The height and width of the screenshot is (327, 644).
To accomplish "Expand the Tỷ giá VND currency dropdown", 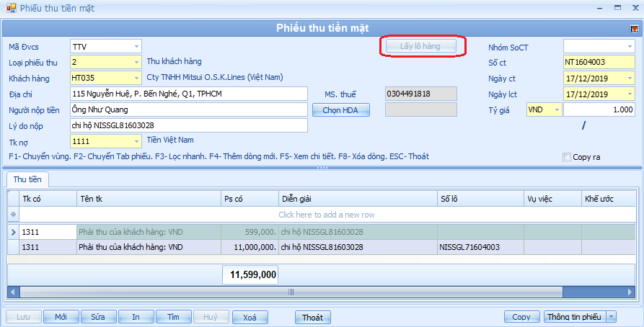I will 555,110.
